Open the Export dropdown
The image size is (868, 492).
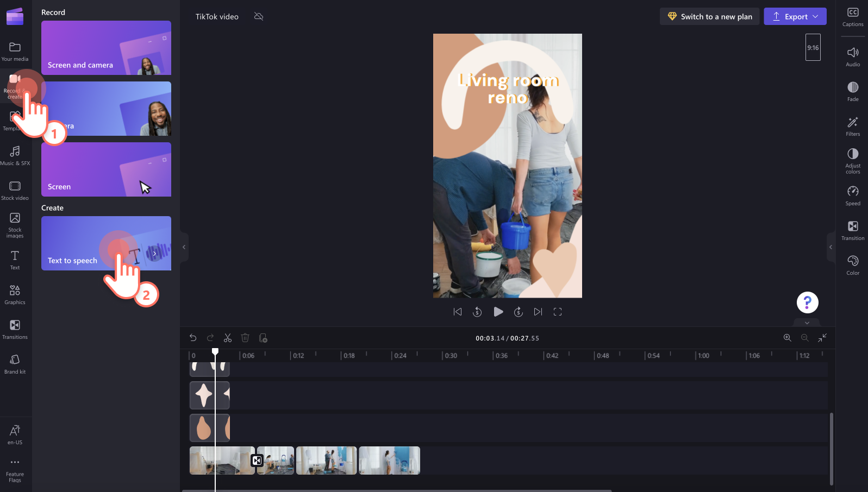[795, 16]
